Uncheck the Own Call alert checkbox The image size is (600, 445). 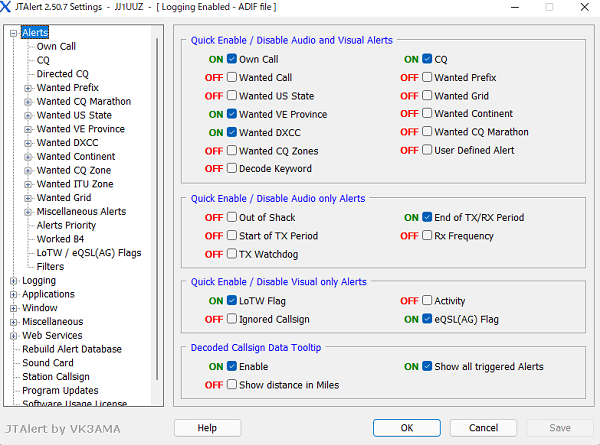(232, 60)
